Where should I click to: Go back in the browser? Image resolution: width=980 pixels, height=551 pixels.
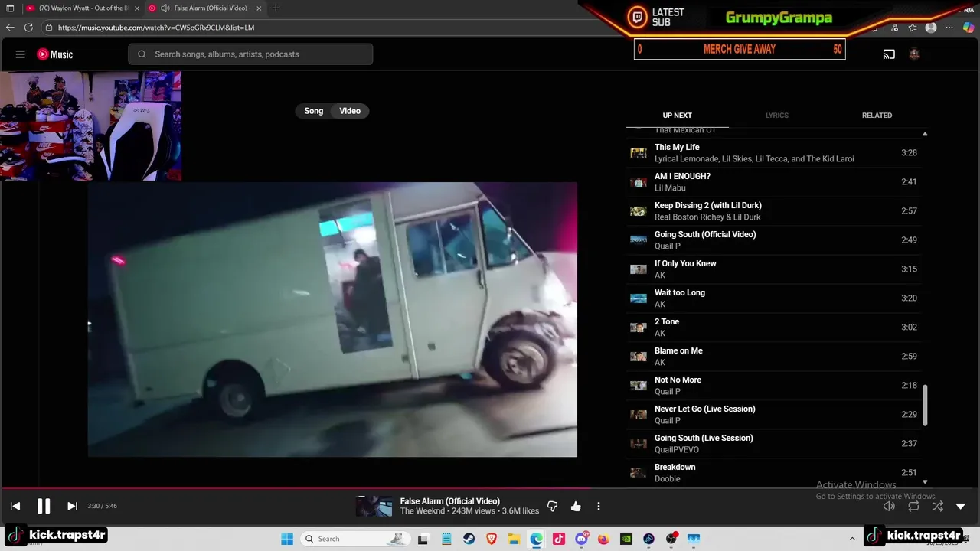tap(10, 28)
